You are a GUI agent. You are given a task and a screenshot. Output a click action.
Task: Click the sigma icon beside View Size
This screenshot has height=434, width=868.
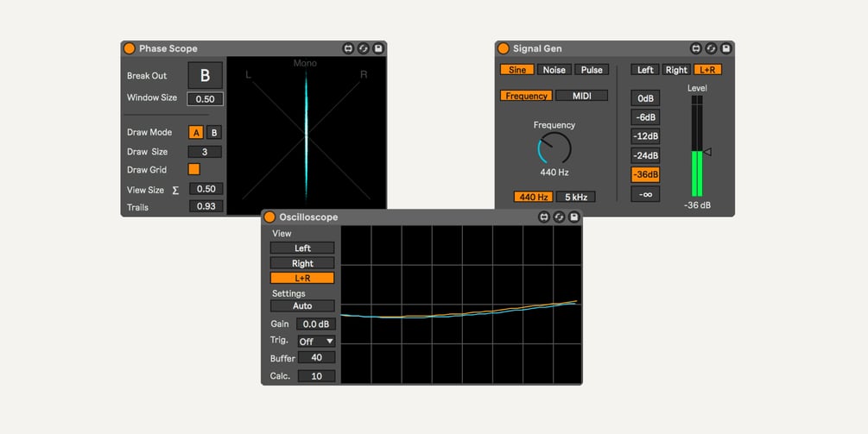(175, 190)
